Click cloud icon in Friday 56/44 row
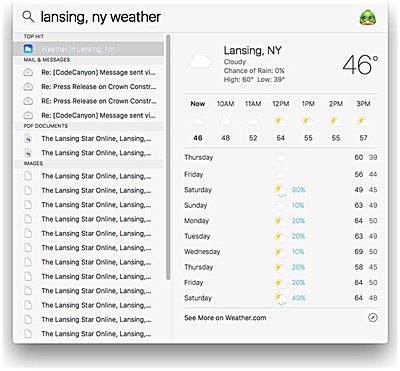Screen dimensions: 400x371 tap(281, 174)
